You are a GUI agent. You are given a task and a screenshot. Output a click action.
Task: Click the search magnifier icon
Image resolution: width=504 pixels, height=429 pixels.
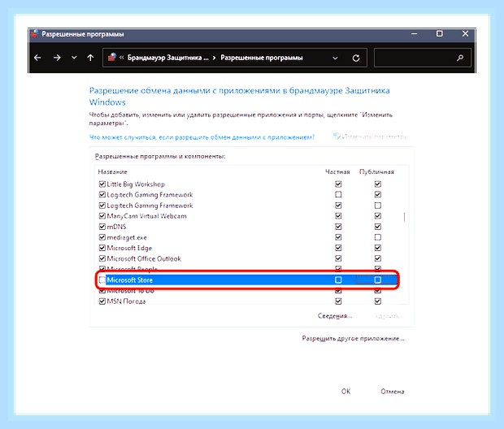point(460,58)
